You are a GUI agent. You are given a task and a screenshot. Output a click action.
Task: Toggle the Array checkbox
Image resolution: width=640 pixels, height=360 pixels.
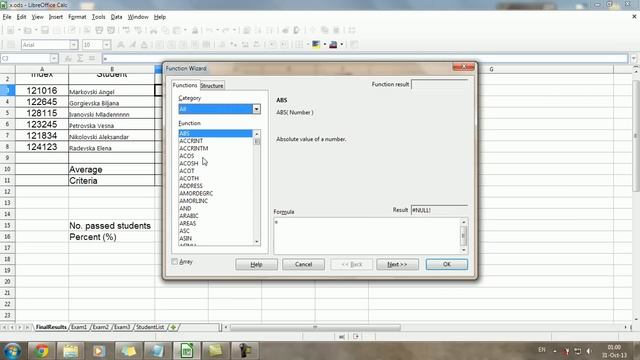(175, 262)
